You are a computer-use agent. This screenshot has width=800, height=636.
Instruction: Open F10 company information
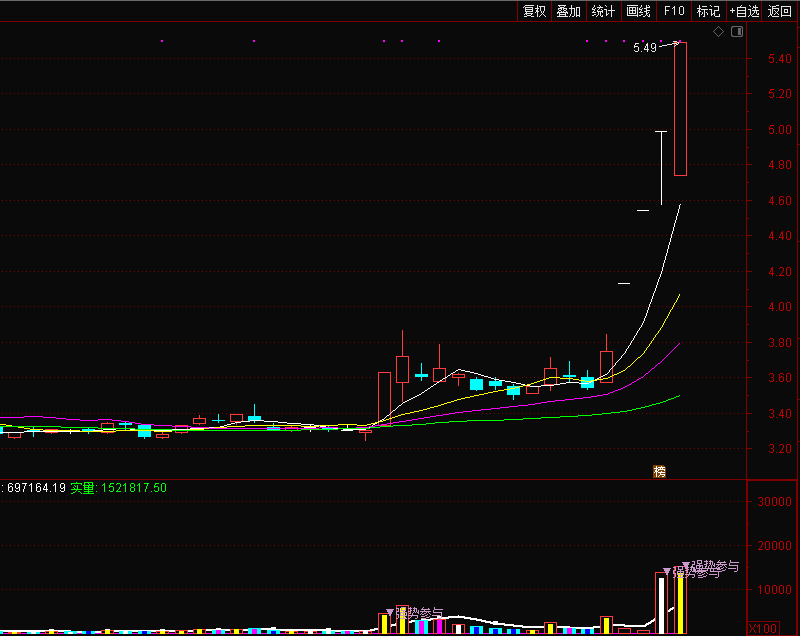(x=673, y=11)
